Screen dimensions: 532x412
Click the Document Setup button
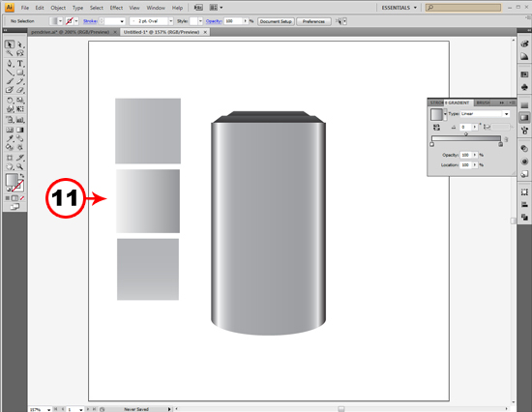[276, 21]
